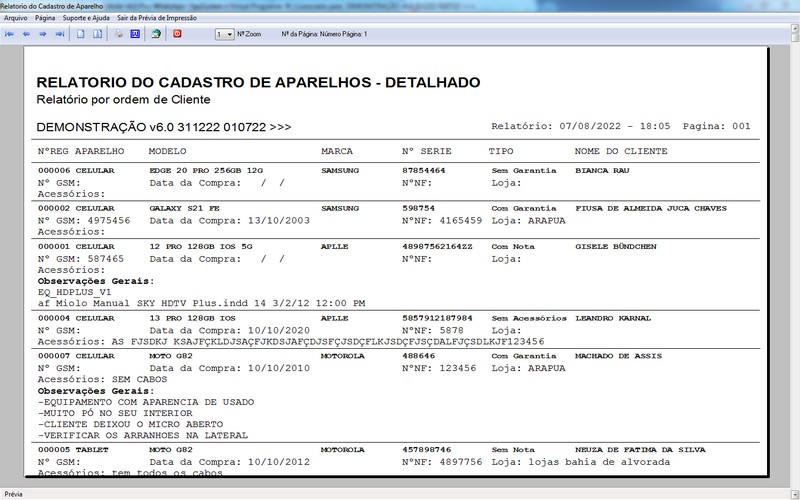
Task: Click serial 5857912187984
Action: (437, 318)
